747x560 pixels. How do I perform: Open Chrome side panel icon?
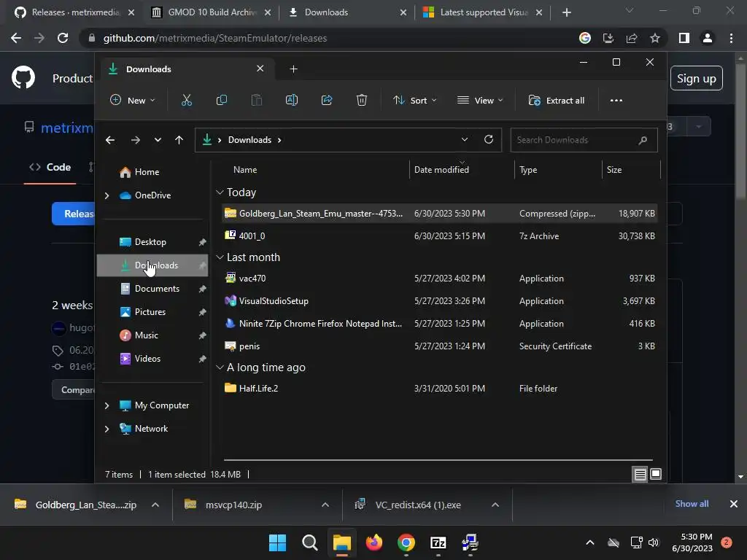684,38
